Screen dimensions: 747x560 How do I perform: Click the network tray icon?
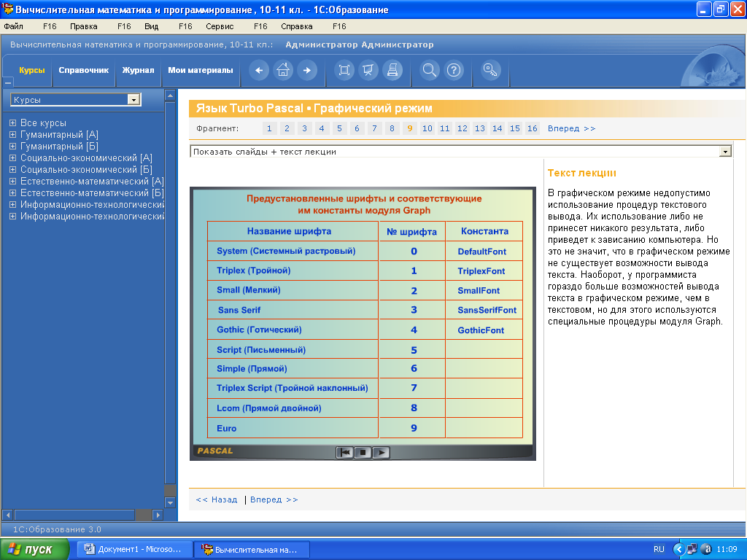pyautogui.click(x=692, y=549)
